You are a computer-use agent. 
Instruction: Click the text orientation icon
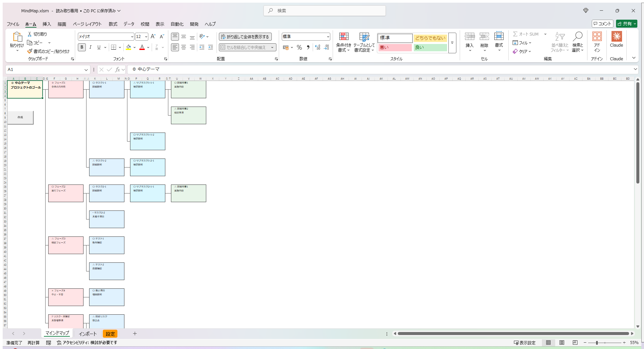[202, 37]
